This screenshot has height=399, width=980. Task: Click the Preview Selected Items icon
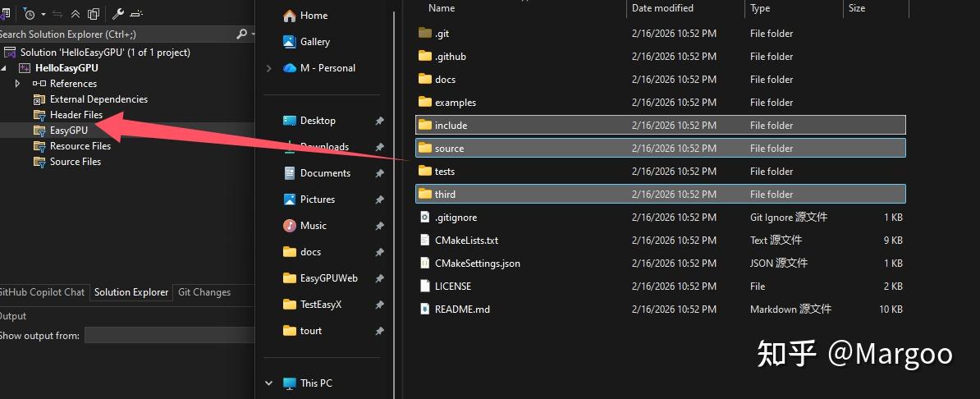coord(138,14)
